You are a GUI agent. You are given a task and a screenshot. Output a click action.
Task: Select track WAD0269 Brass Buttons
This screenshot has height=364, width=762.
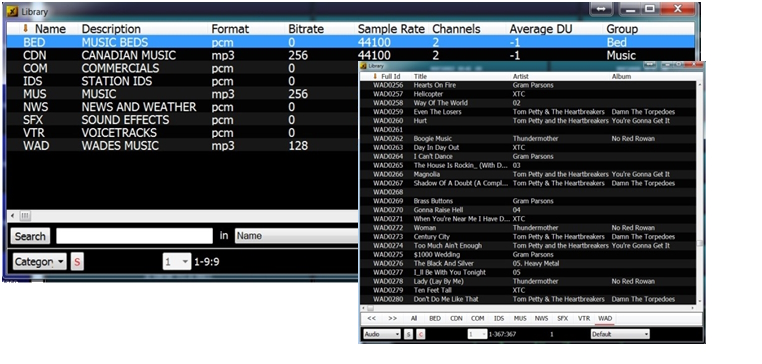(528, 201)
